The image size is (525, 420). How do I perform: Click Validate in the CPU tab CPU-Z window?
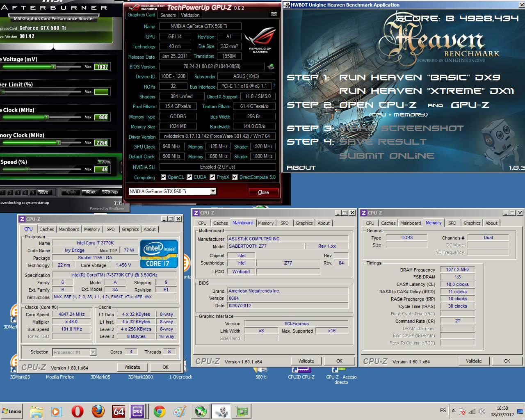click(x=132, y=367)
